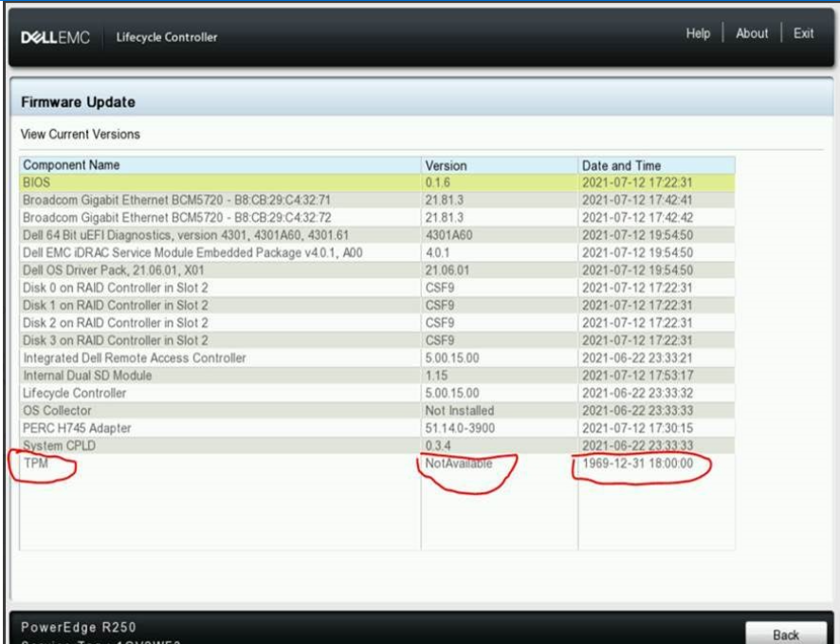840x644 pixels.
Task: Open Help from the top bar
Action: click(700, 32)
